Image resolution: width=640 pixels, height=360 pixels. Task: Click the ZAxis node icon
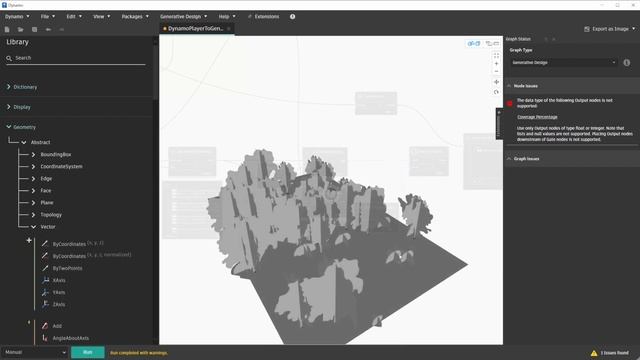45,304
